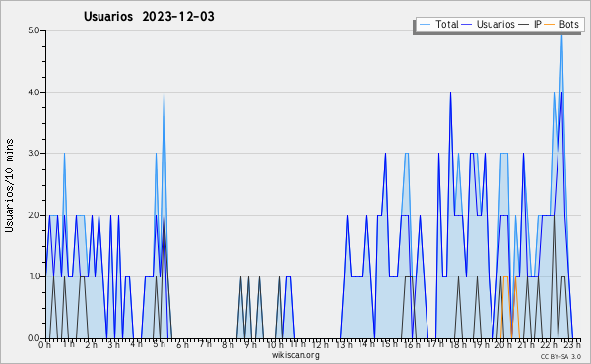Click the 2.0 y-axis value

tap(33, 215)
